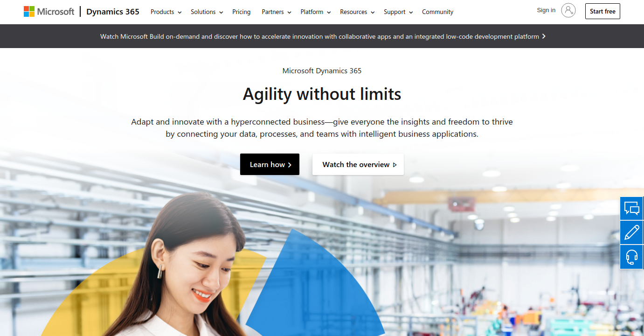This screenshot has height=336, width=644.
Task: Open the Partners dropdown
Action: [x=277, y=12]
